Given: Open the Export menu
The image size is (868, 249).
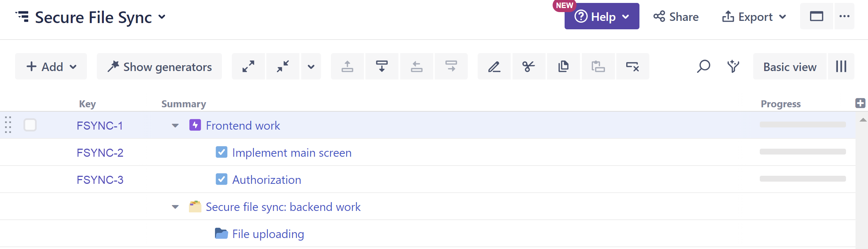Looking at the screenshot, I should coord(754,17).
